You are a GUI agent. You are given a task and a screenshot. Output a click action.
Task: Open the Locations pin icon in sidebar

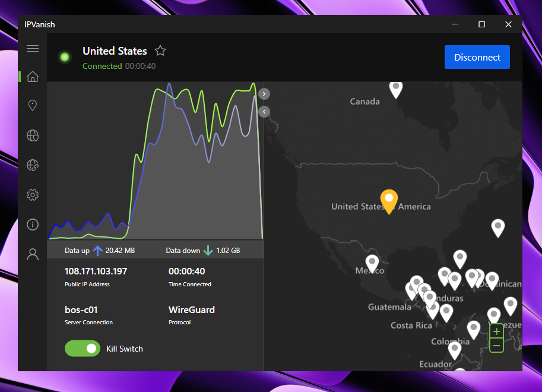point(33,106)
